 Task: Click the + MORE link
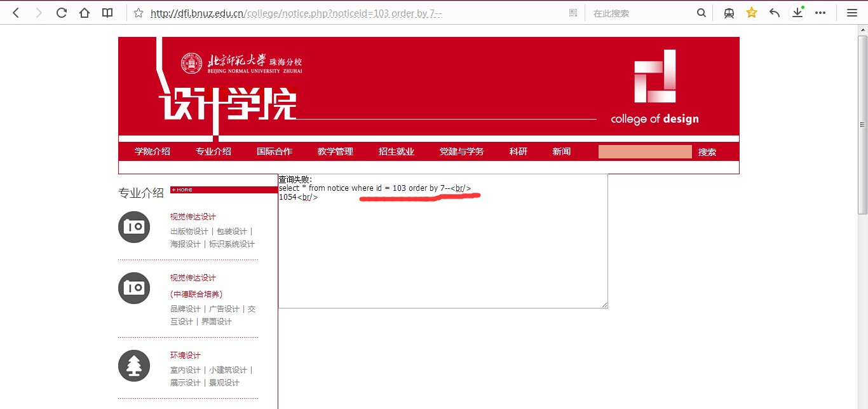point(182,190)
